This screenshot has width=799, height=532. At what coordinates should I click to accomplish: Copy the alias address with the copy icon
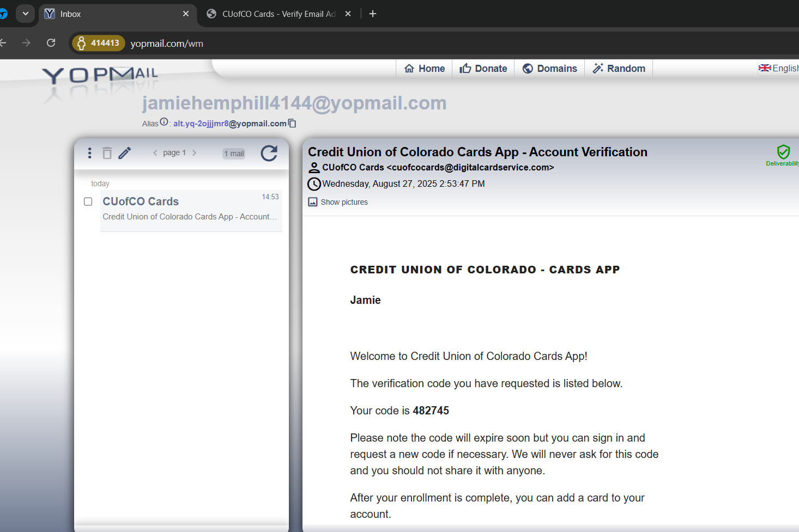click(x=292, y=124)
